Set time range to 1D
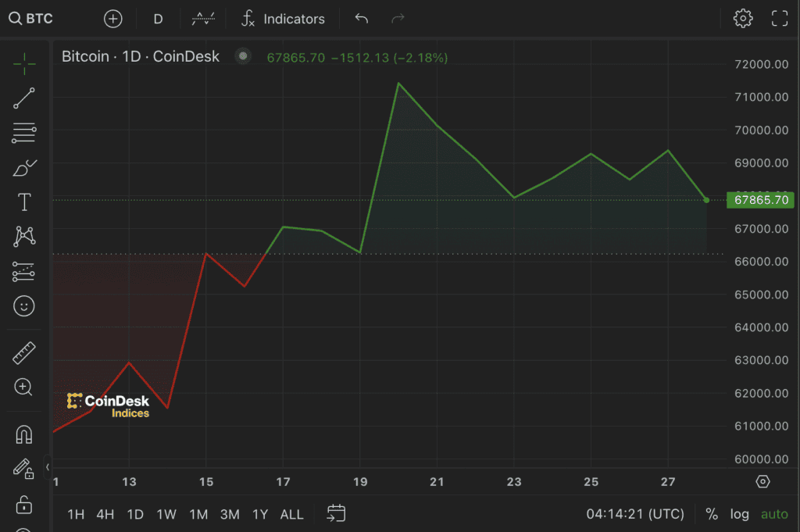This screenshot has height=532, width=800. click(x=135, y=514)
